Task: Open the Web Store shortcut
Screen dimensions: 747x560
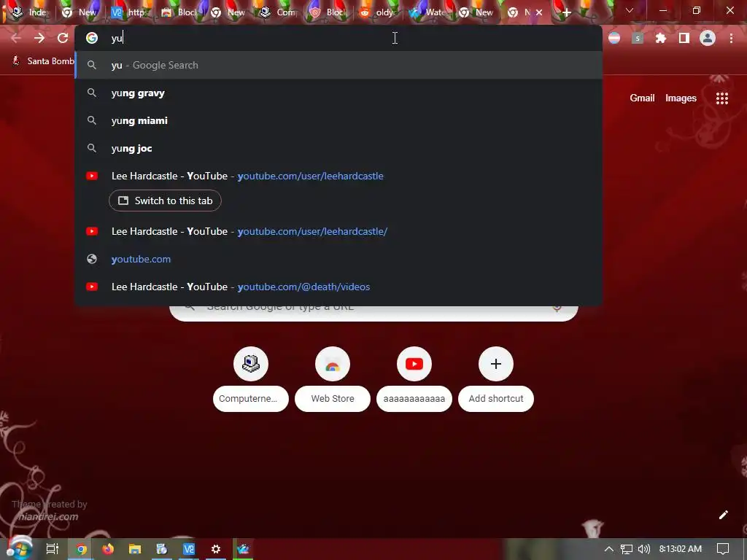Action: tap(333, 378)
